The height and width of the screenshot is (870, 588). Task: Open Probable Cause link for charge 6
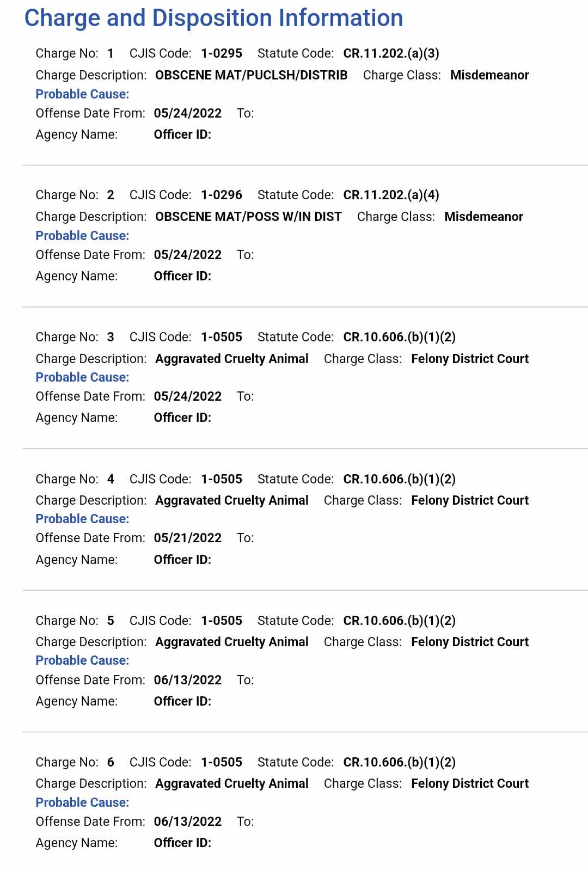(82, 802)
